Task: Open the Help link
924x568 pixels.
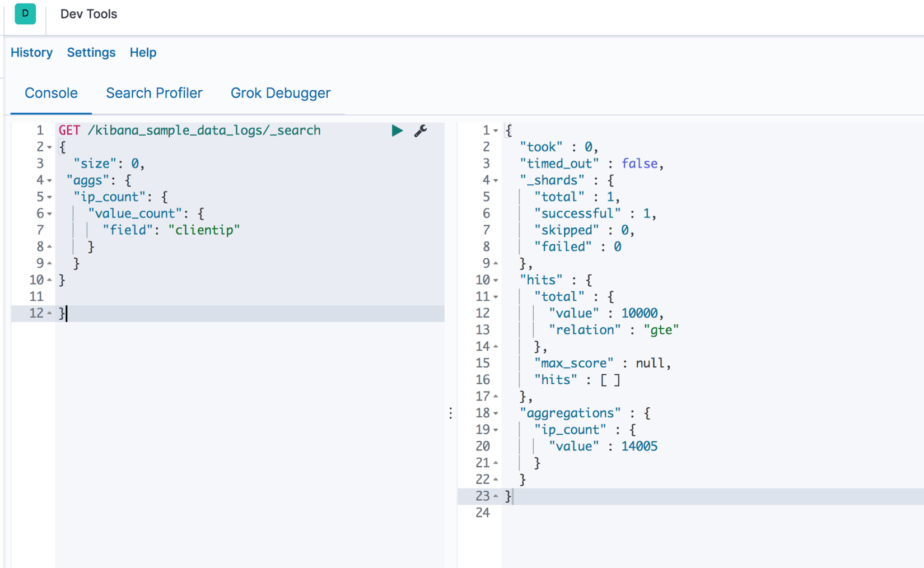Action: click(143, 53)
